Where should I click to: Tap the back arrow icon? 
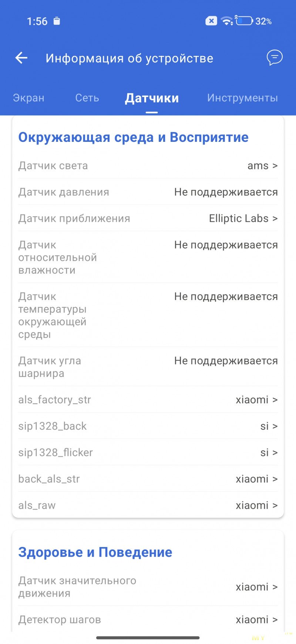pyautogui.click(x=21, y=58)
